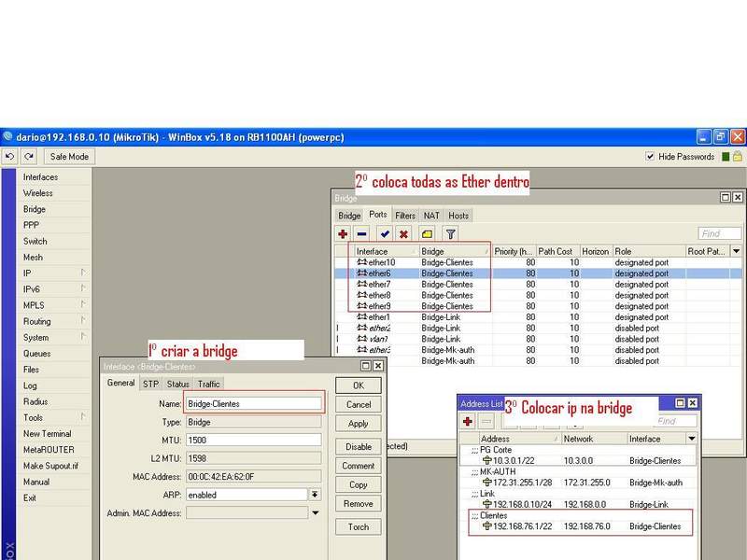Sort by Address column in Address List

(519, 439)
